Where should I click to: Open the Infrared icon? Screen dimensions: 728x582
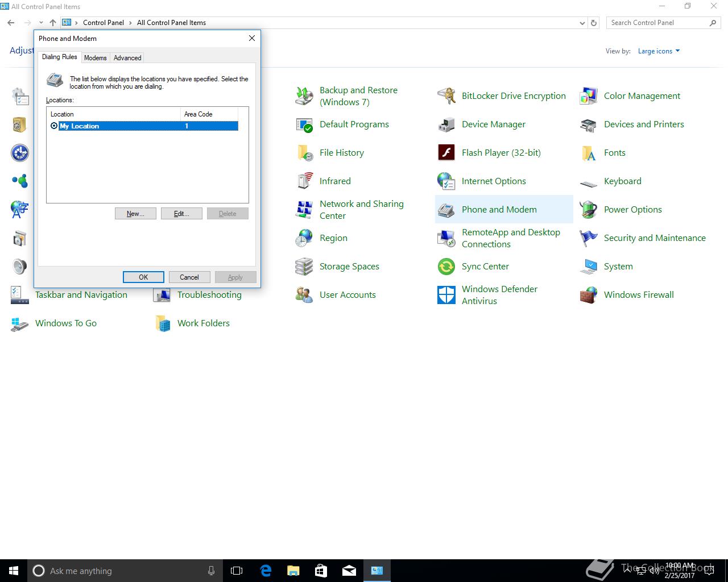[304, 181]
